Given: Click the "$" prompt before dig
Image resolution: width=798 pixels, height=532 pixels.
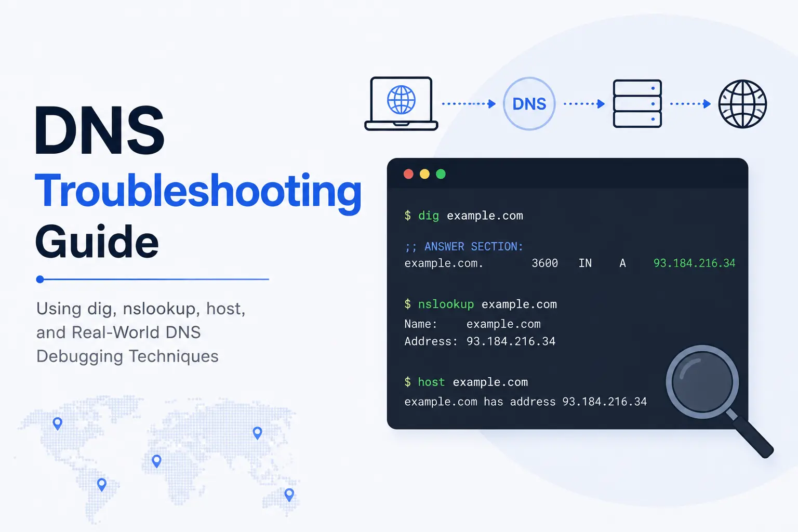Looking at the screenshot, I should (x=408, y=216).
